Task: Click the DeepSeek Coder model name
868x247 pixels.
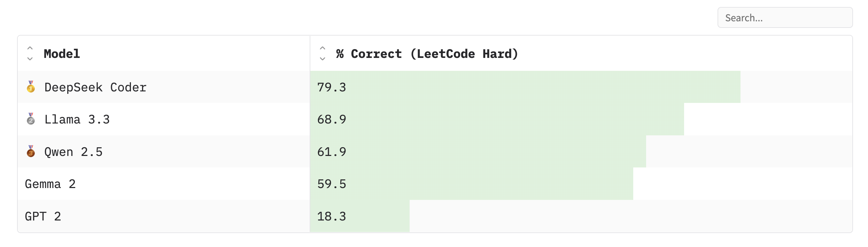Action: (x=95, y=87)
